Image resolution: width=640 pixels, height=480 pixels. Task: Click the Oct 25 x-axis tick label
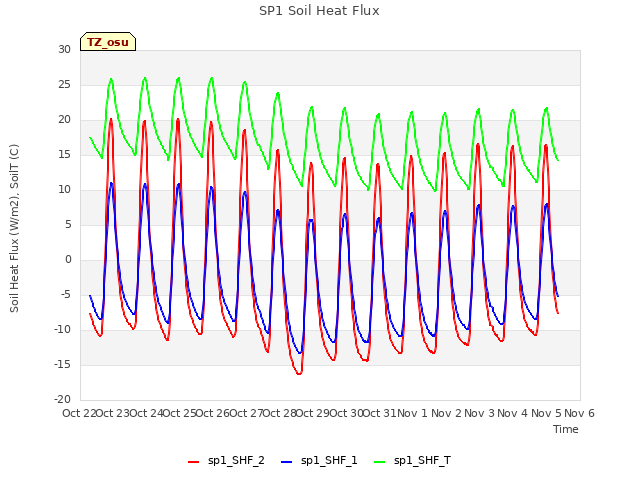(x=180, y=413)
